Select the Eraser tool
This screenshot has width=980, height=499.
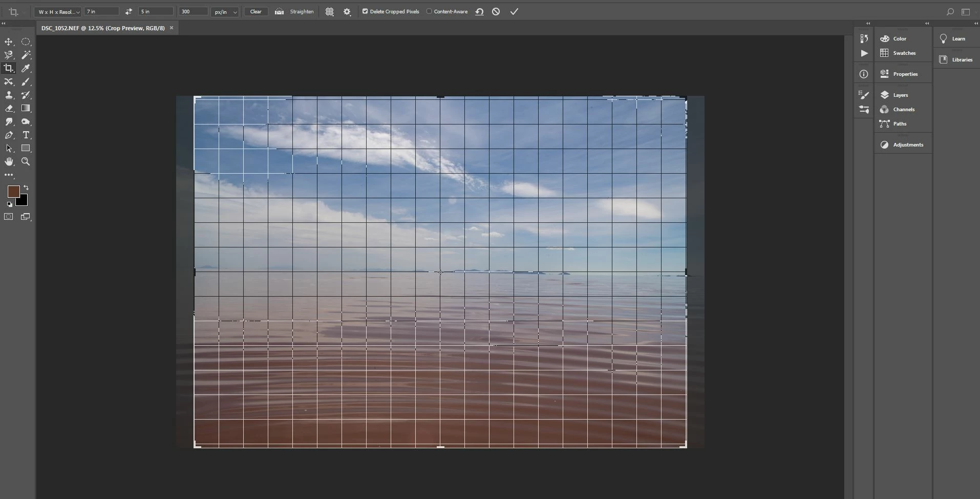click(x=9, y=108)
